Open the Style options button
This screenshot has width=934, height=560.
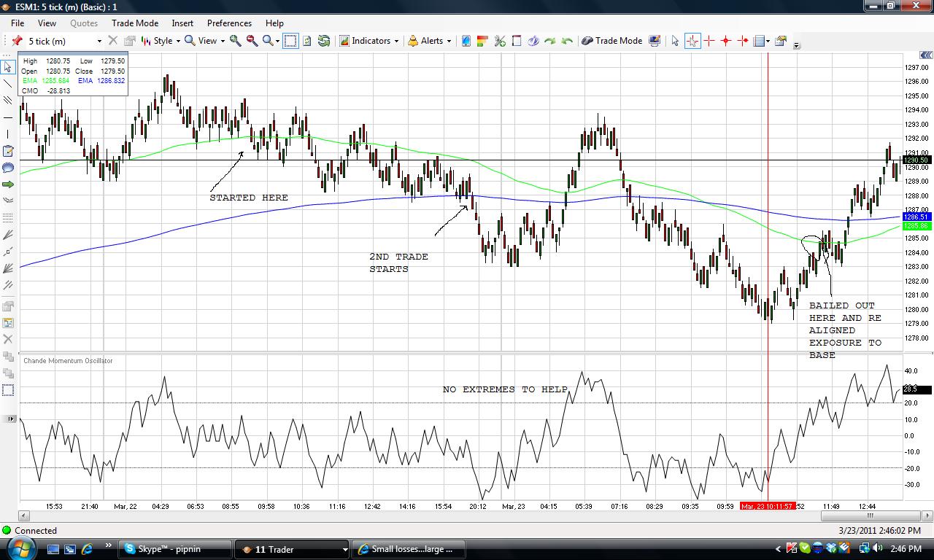point(161,41)
